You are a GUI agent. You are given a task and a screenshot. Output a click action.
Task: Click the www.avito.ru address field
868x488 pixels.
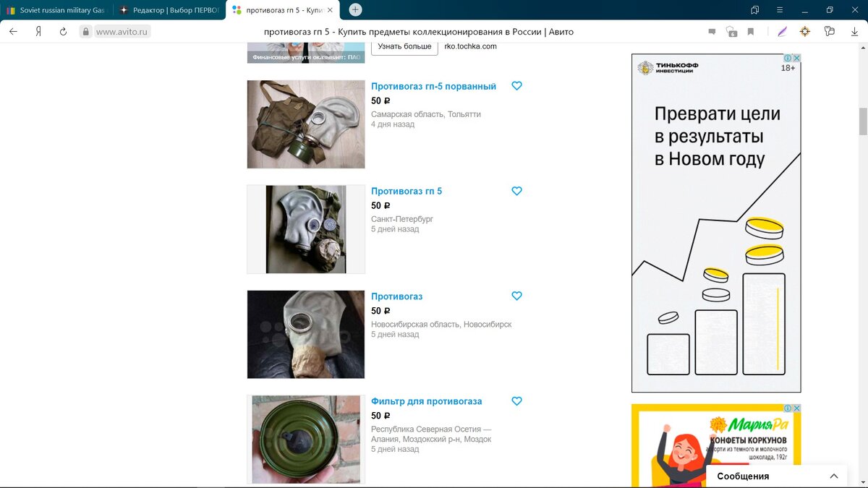(122, 32)
